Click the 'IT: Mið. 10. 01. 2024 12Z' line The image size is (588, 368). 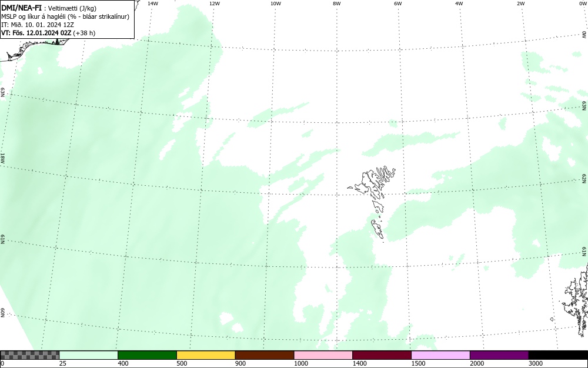[x=37, y=25]
